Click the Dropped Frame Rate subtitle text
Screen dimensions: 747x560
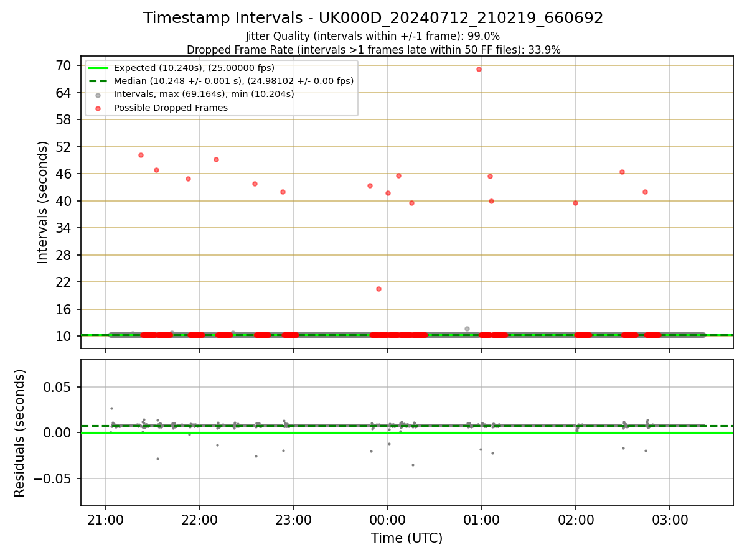pyautogui.click(x=374, y=50)
